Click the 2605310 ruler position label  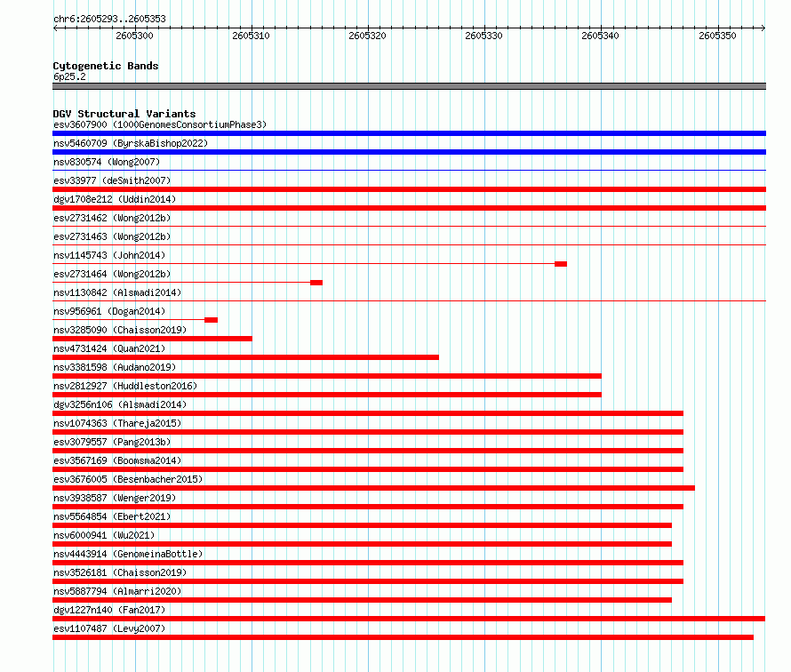point(251,36)
